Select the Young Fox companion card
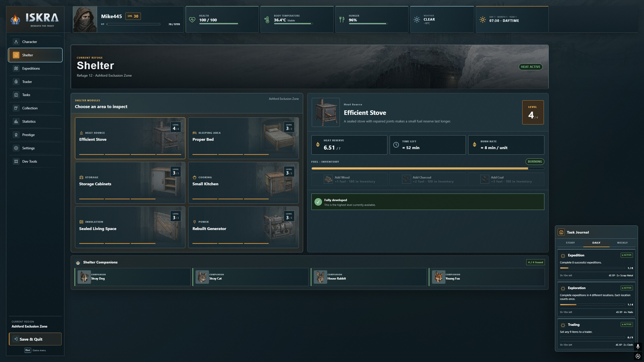 (x=487, y=277)
